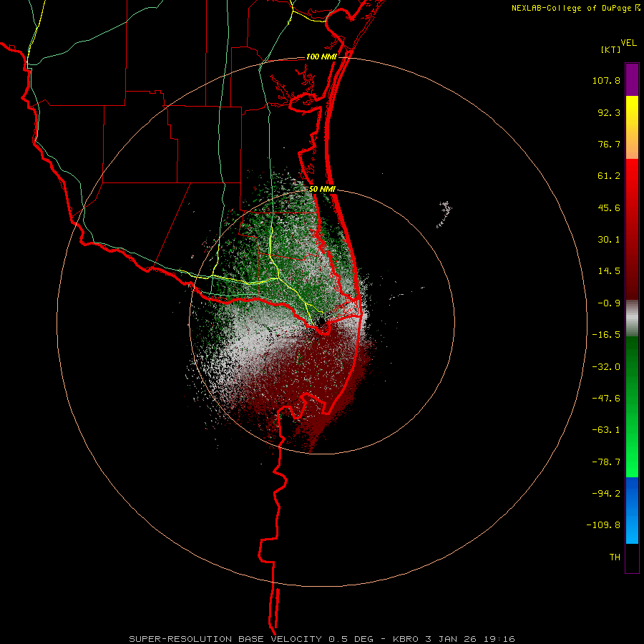Click the -78.7 value on velocity scale
The width and height of the screenshot is (644, 644).
606,462
